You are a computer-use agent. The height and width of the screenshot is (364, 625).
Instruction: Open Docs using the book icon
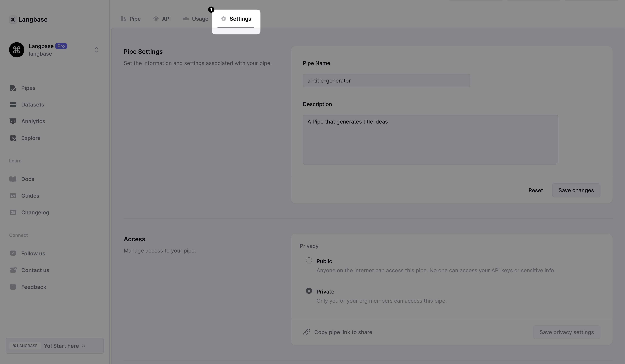click(x=13, y=179)
